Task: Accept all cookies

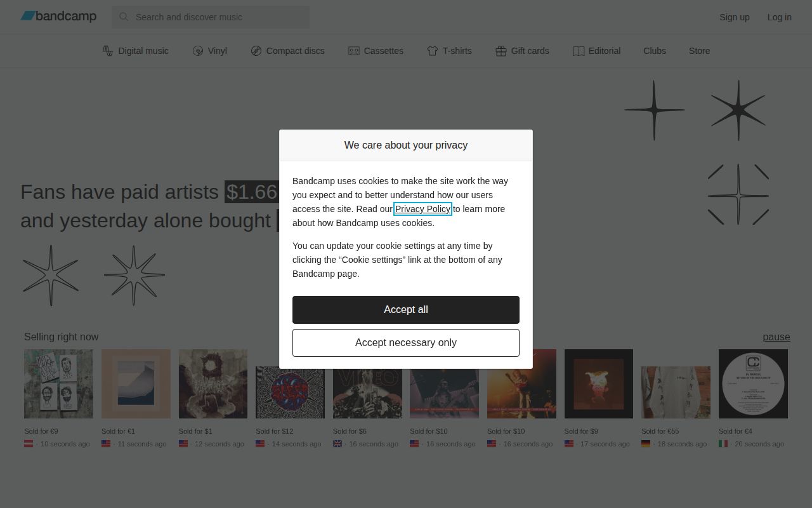Action: click(406, 309)
